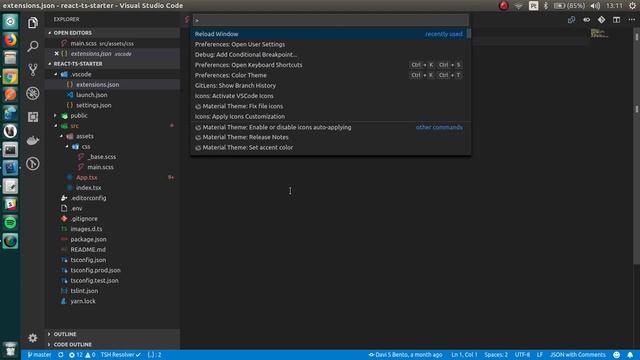640x360 pixels.
Task: Click the open changes icon in editor toolbar
Action: tap(571, 20)
